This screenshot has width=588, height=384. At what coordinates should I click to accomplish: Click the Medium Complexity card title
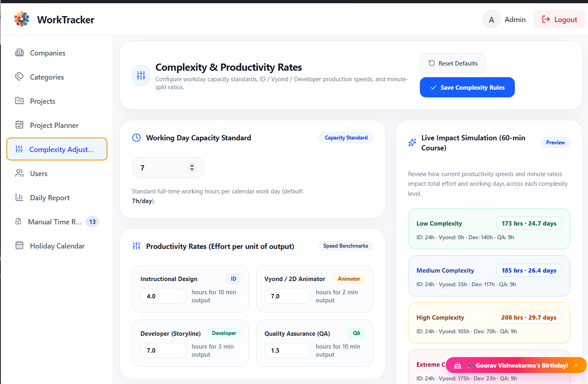click(445, 271)
